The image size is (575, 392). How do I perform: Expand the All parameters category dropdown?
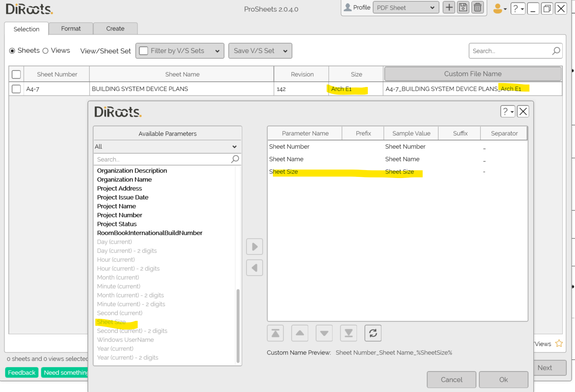point(167,146)
